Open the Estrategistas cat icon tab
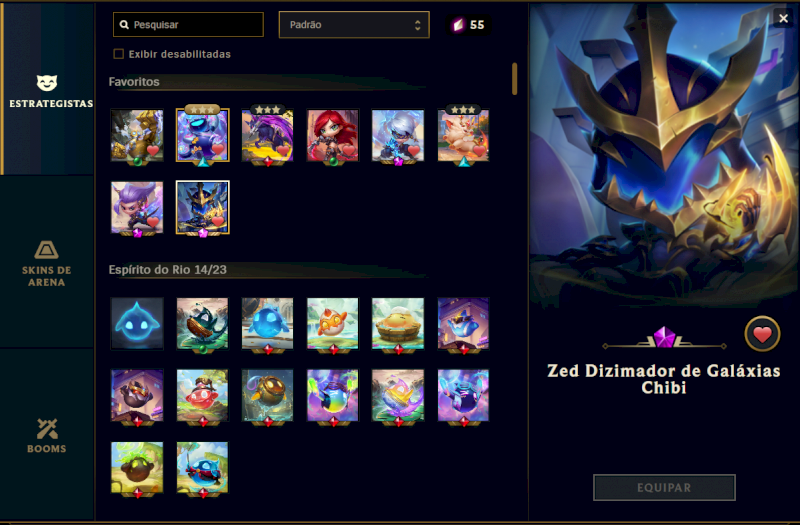Viewport: 800px width, 525px height. click(47, 90)
